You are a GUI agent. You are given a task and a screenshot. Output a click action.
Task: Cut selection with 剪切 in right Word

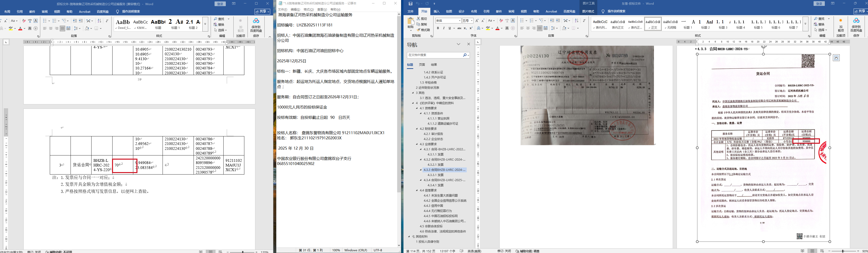(x=422, y=19)
